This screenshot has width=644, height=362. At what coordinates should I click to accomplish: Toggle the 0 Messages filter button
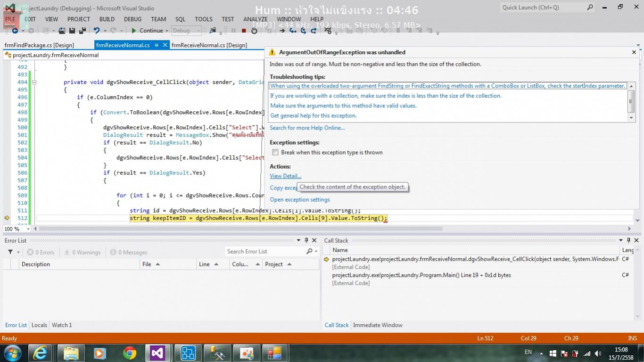coord(129,252)
